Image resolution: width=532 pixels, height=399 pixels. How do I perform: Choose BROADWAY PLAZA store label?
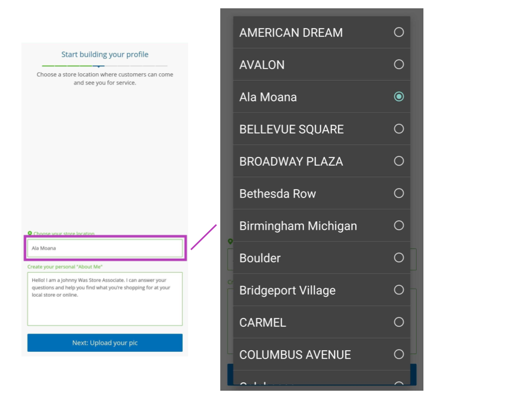coord(291,162)
